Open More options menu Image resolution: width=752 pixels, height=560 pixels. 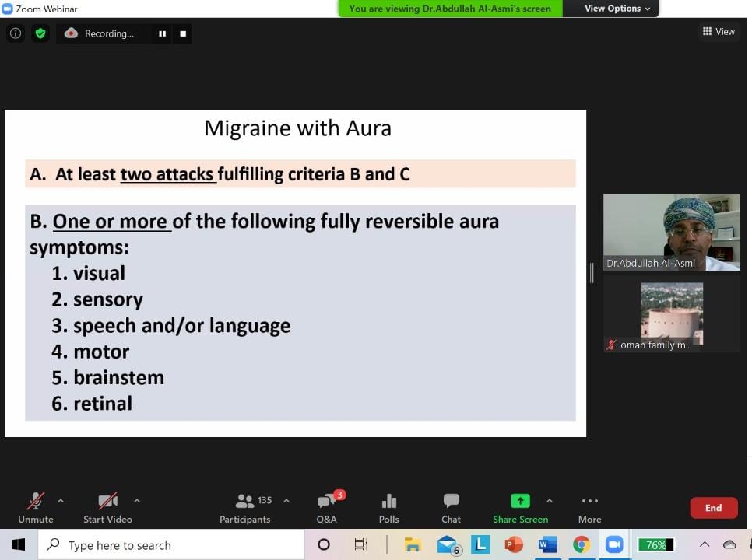click(589, 508)
